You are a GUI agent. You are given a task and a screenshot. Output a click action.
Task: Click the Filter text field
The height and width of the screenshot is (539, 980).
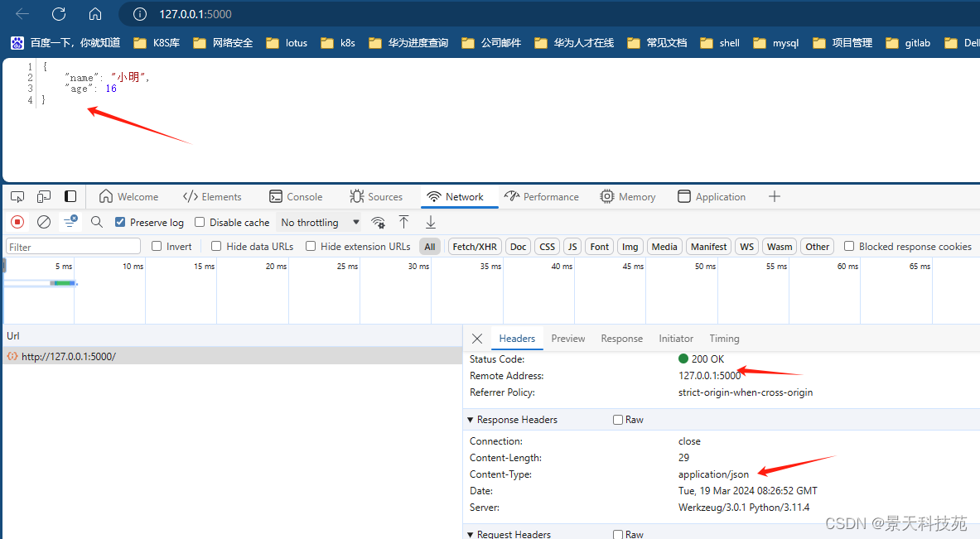coord(73,247)
